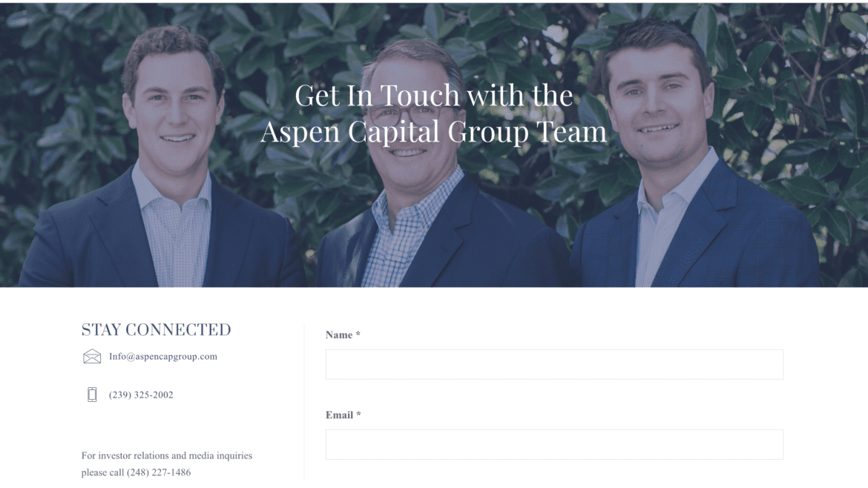Click the "Email *" field label
Image resolution: width=868 pixels, height=488 pixels.
[343, 415]
